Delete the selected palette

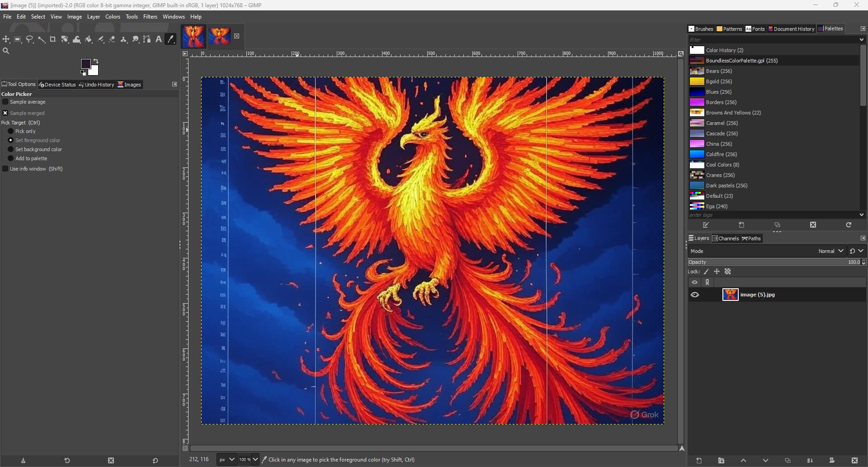coord(813,225)
